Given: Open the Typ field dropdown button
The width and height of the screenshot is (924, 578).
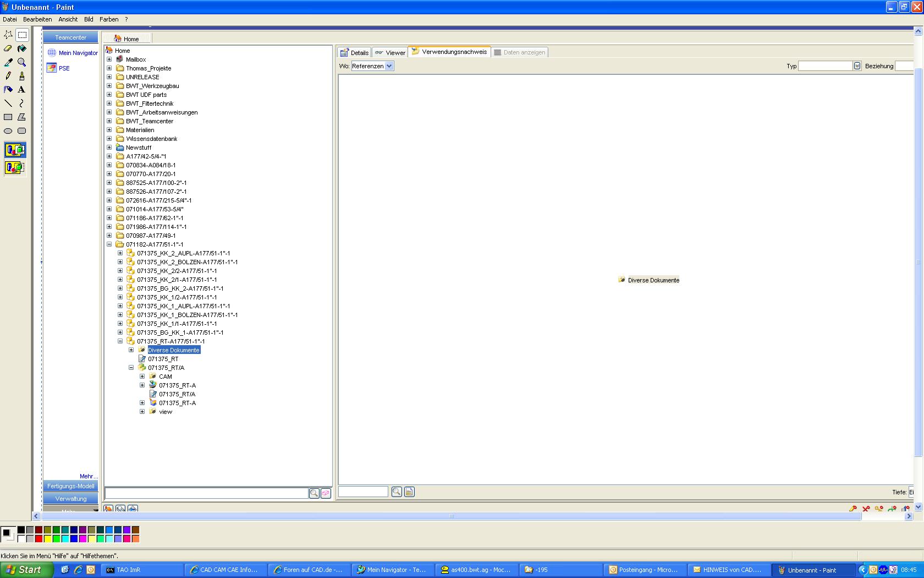Looking at the screenshot, I should coord(857,66).
